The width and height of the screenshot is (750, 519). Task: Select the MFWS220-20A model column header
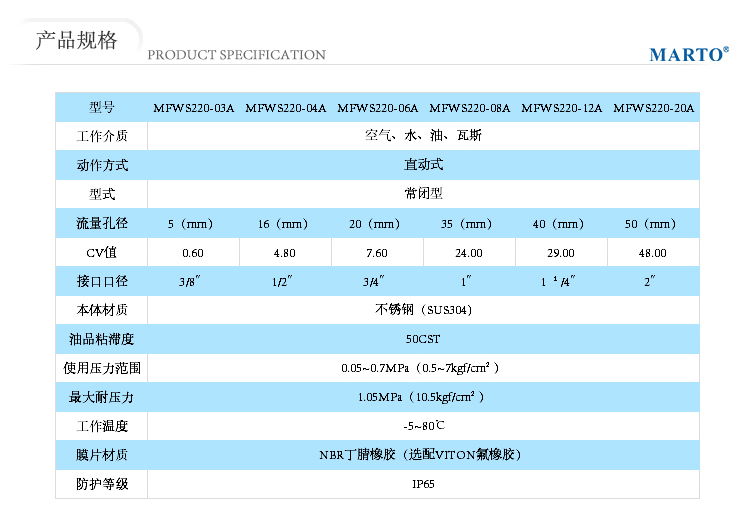click(x=653, y=108)
